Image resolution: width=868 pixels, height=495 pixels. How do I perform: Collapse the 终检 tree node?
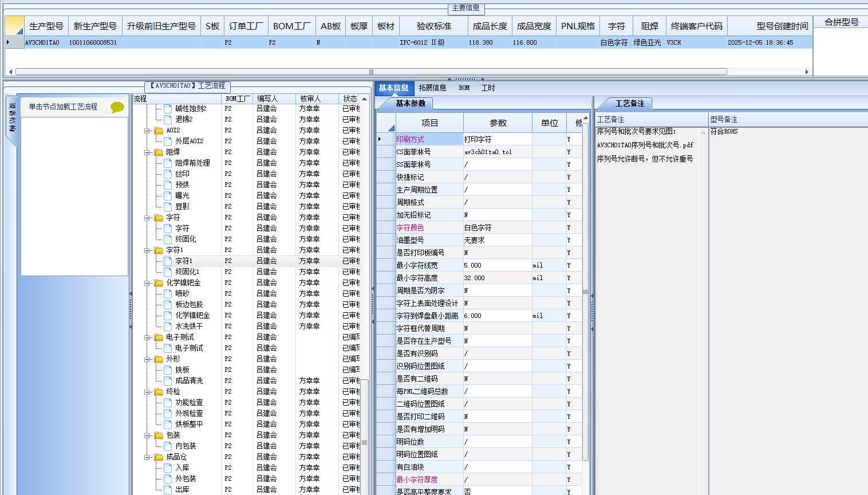[147, 392]
